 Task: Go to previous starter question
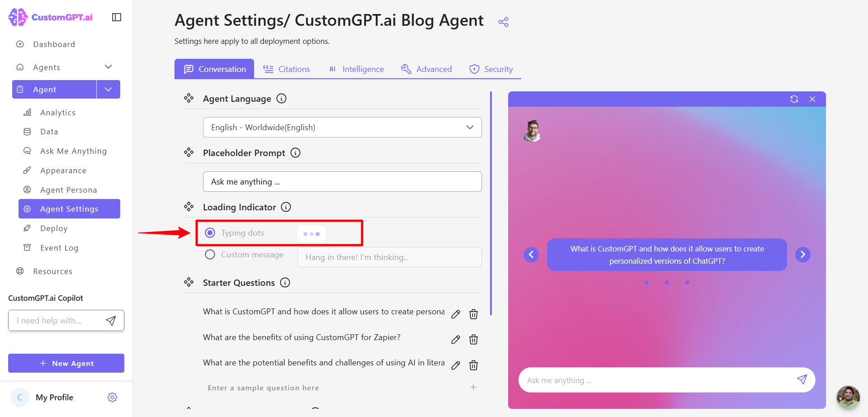pos(531,255)
